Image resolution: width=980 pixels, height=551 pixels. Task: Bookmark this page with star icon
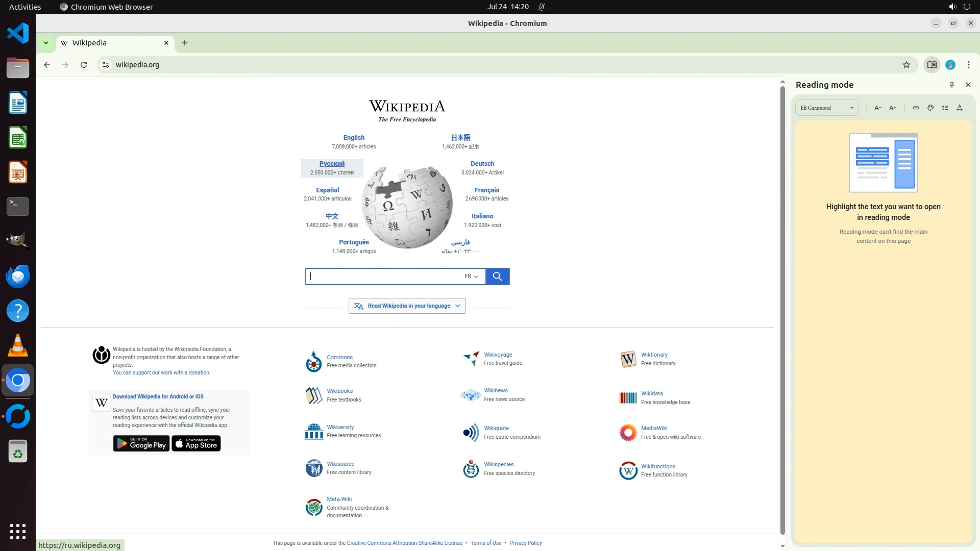(x=906, y=65)
